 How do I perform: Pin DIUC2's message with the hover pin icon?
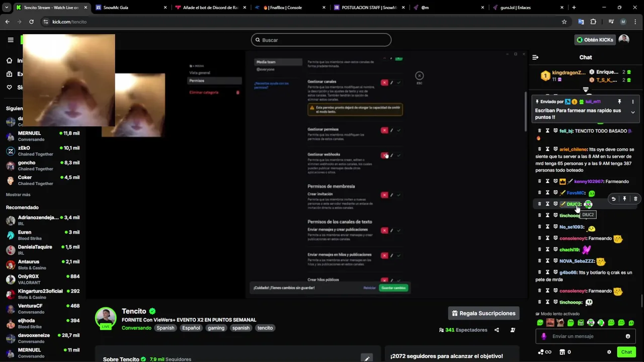[x=624, y=199]
